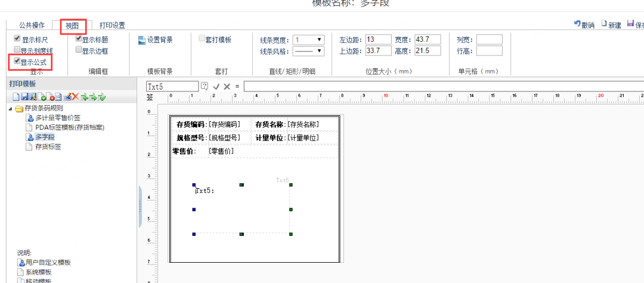Click the floppy-with-pencil save-as icon

pyautogui.click(x=33, y=97)
